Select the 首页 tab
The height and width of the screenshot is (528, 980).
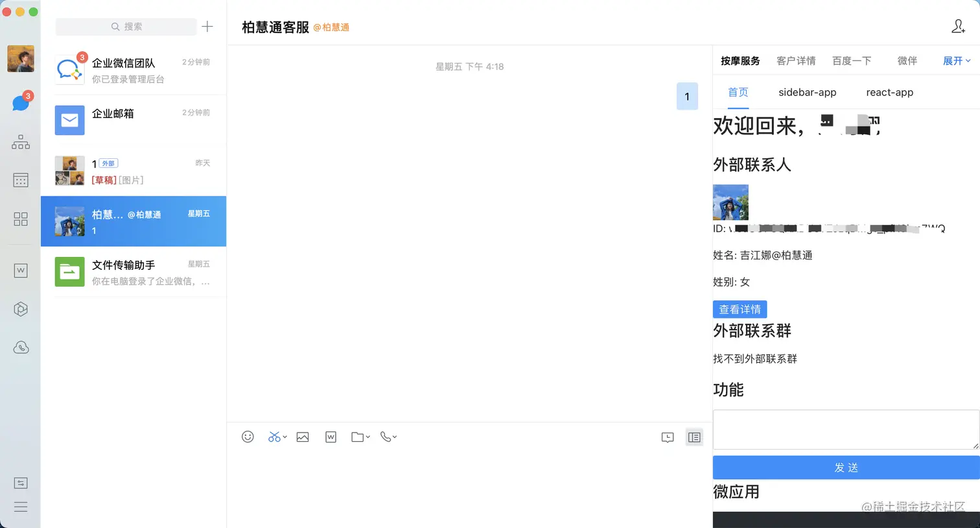pos(738,92)
